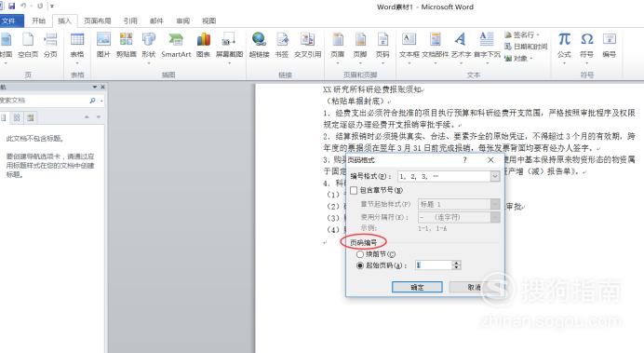Expand the search options arrow in navigation pane
644x353 pixels.
point(101,101)
